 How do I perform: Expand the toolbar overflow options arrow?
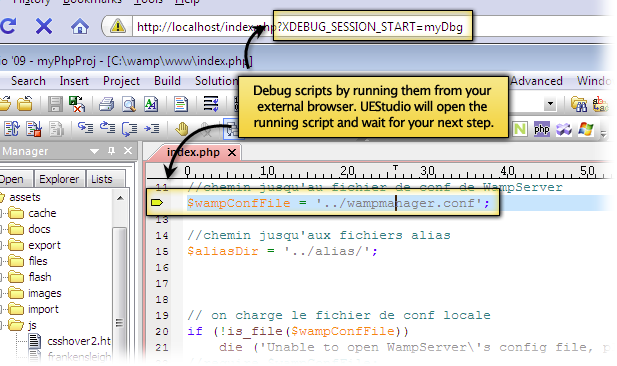[604, 135]
